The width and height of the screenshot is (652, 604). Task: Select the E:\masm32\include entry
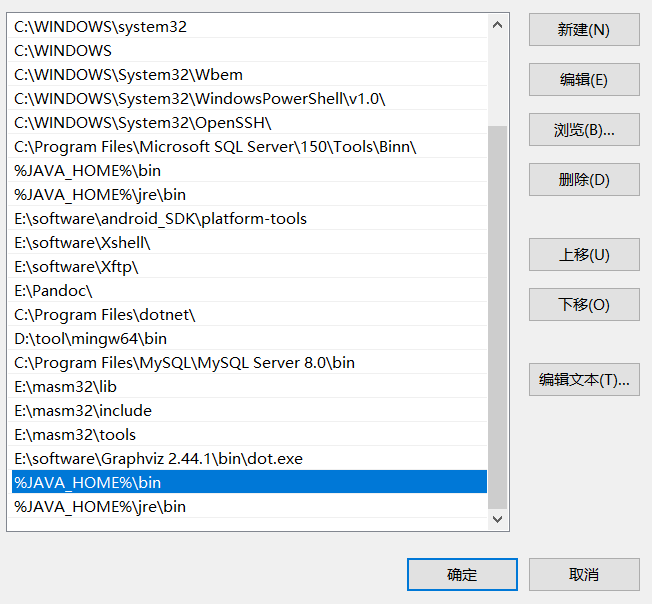point(249,411)
